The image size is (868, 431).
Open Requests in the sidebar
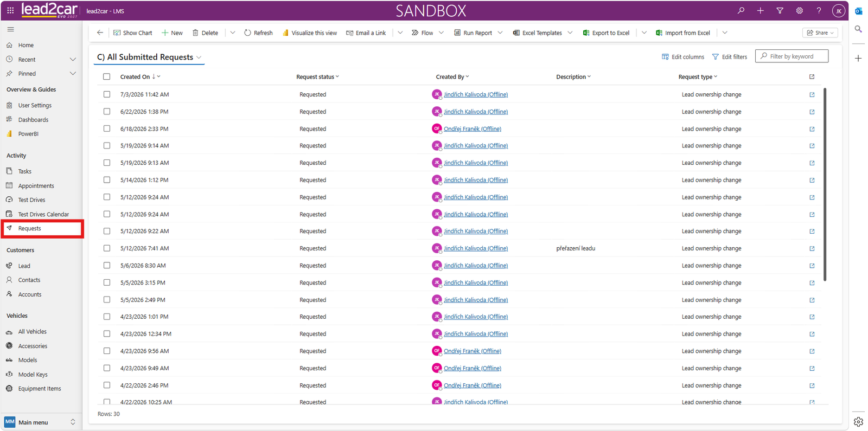[42, 229]
